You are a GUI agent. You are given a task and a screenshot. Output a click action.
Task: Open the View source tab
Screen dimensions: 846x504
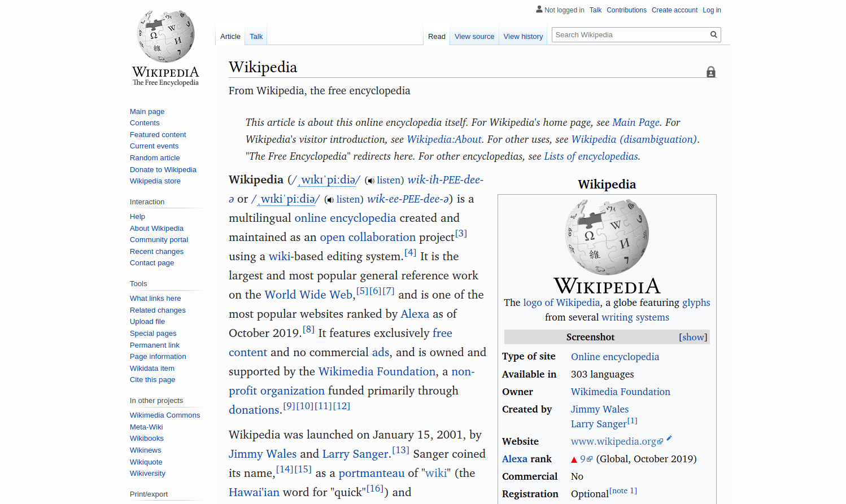pos(474,37)
